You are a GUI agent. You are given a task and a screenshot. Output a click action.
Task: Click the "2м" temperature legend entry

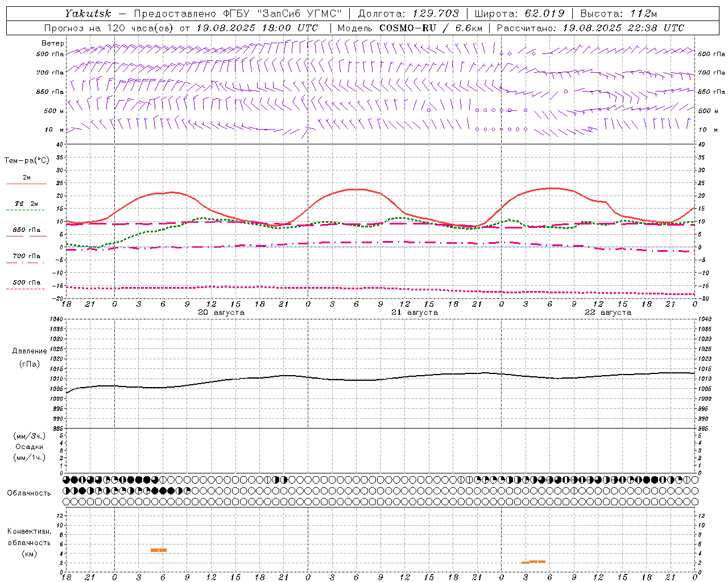27,178
